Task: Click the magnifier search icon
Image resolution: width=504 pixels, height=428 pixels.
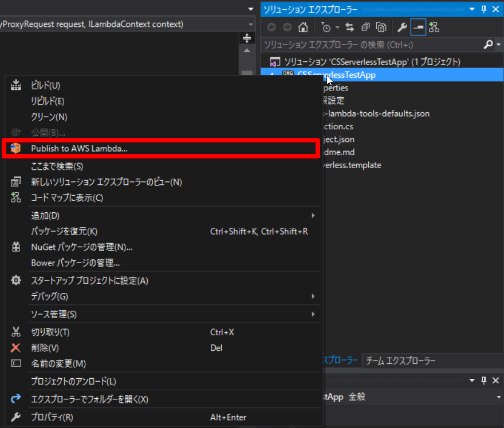Action: [488, 45]
